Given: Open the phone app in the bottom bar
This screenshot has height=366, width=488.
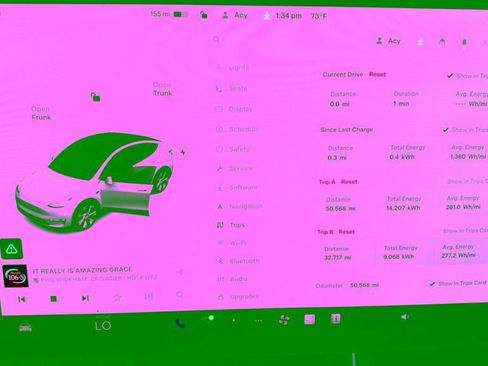Looking at the screenshot, I should [x=180, y=323].
